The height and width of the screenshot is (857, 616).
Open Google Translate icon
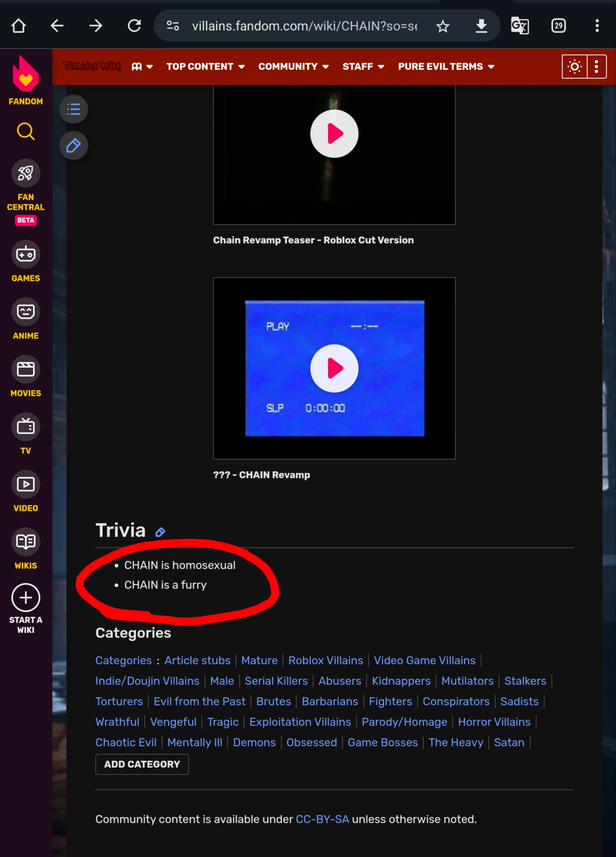pos(520,26)
